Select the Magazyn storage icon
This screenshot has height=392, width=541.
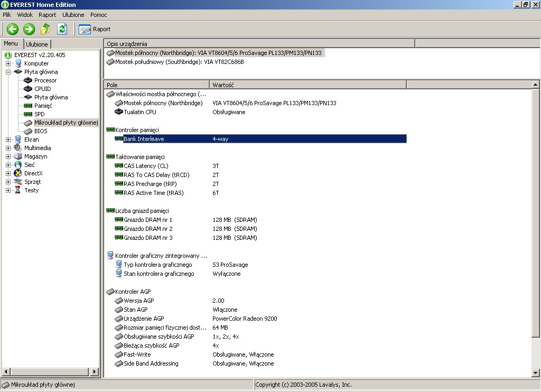18,156
